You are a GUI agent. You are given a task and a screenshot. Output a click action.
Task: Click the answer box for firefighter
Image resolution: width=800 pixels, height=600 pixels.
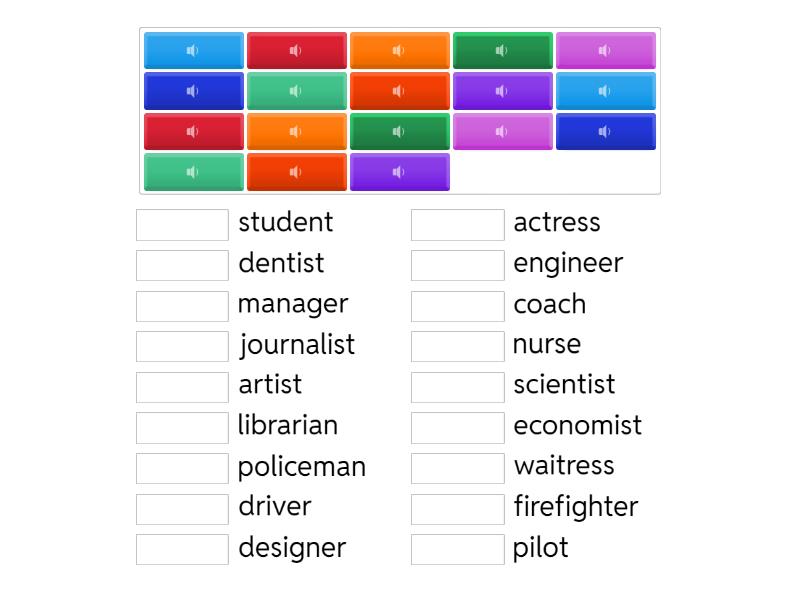coord(457,508)
